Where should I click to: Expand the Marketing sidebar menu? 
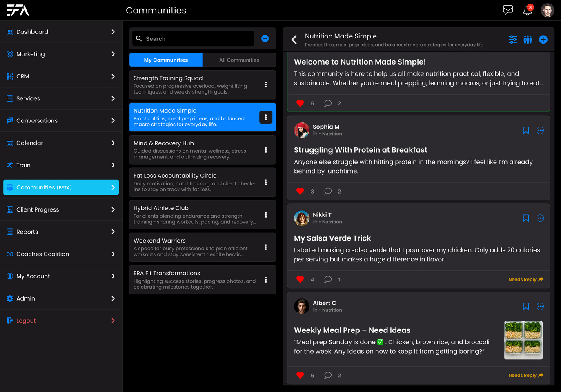[61, 54]
